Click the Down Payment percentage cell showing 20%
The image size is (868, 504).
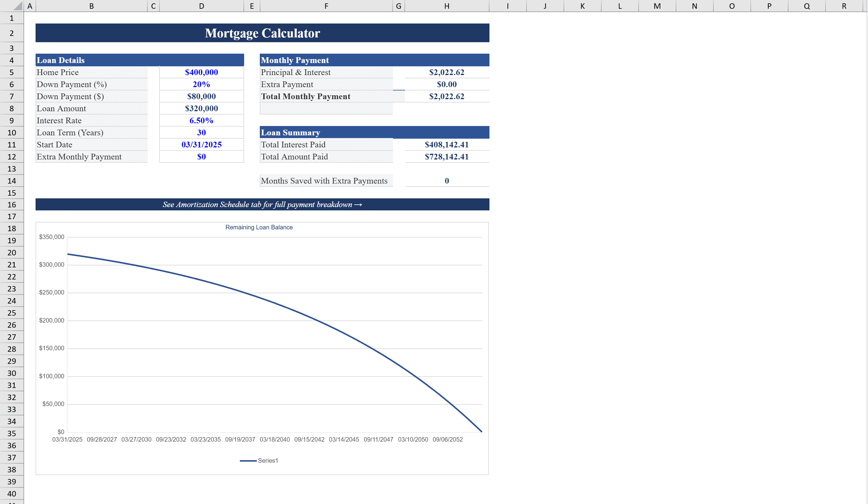(x=201, y=84)
